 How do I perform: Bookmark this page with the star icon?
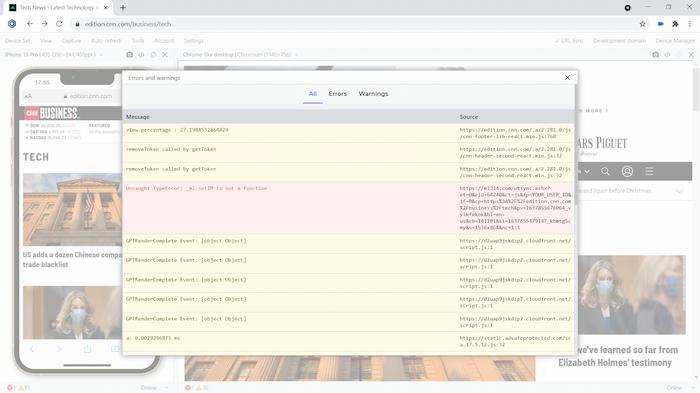tap(642, 24)
